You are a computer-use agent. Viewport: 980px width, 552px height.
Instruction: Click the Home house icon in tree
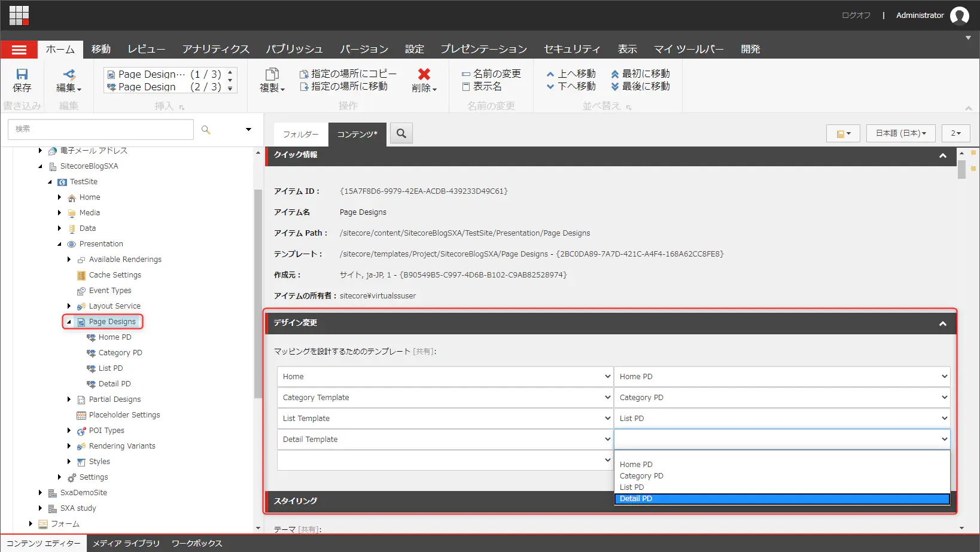point(72,197)
